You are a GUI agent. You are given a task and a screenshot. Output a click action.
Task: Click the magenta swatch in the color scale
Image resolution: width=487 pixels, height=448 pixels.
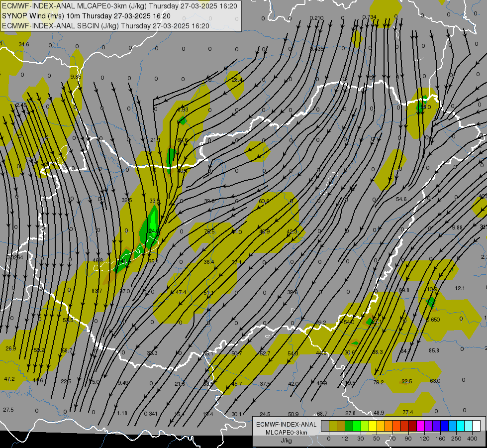pos(420,426)
